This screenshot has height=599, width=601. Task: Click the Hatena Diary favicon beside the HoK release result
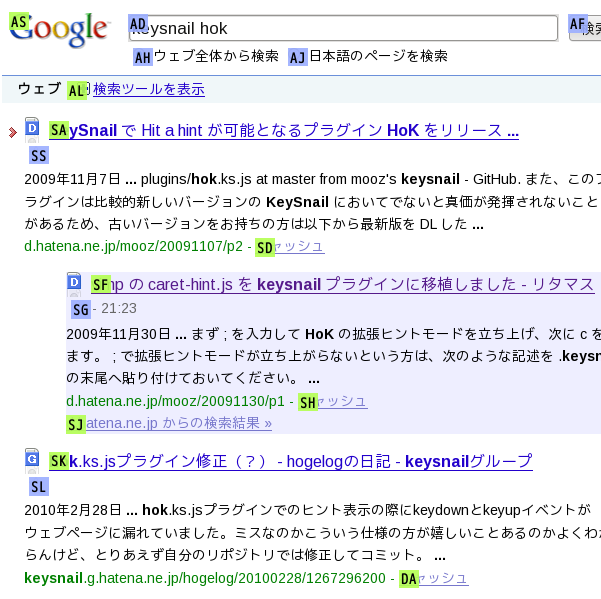pyautogui.click(x=32, y=128)
